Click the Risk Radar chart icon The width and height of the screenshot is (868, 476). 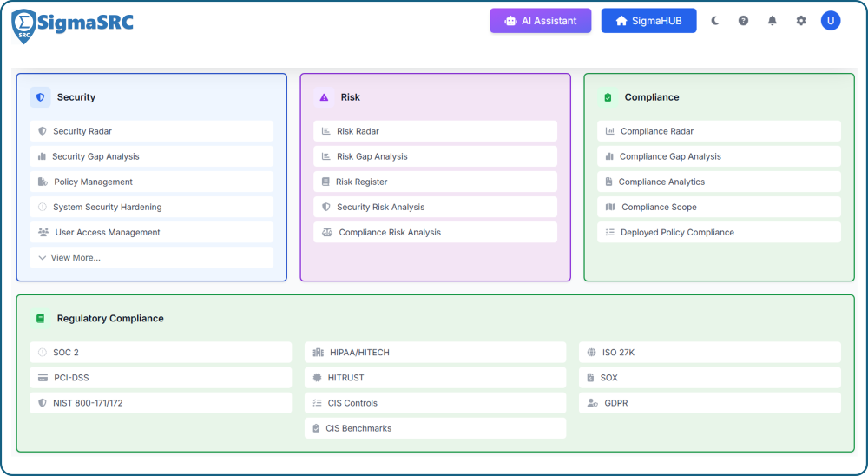pyautogui.click(x=326, y=131)
